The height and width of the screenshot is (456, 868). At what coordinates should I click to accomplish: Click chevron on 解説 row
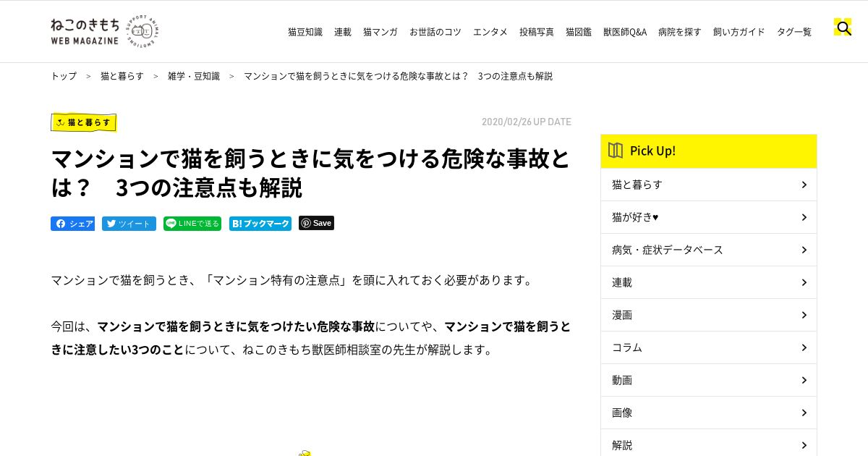[x=804, y=445]
